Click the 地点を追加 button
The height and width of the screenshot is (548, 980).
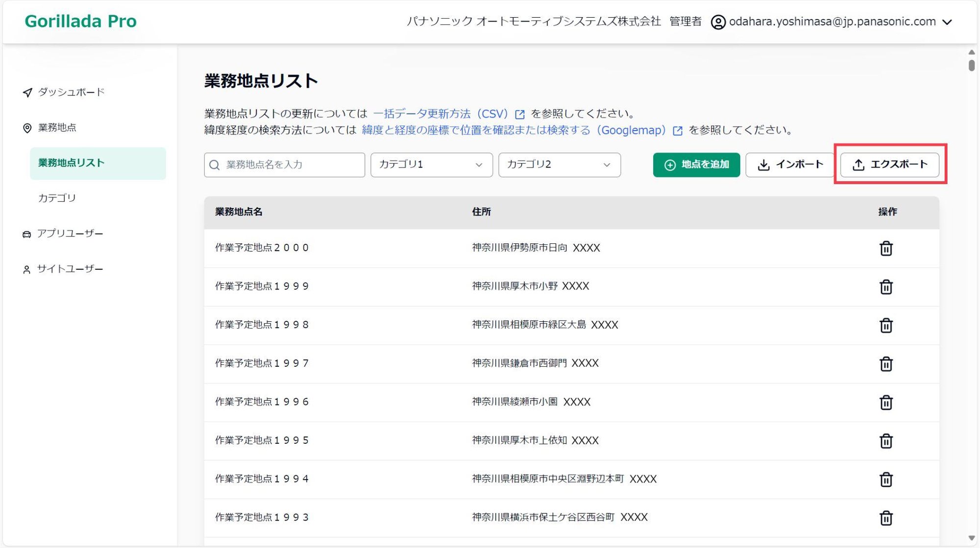(696, 165)
